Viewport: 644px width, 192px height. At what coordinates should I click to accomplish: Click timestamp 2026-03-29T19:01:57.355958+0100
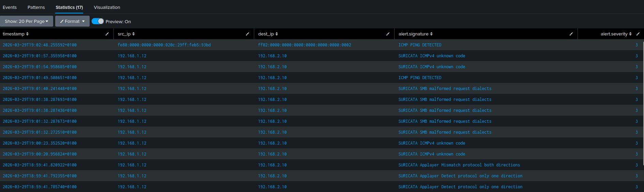point(40,56)
